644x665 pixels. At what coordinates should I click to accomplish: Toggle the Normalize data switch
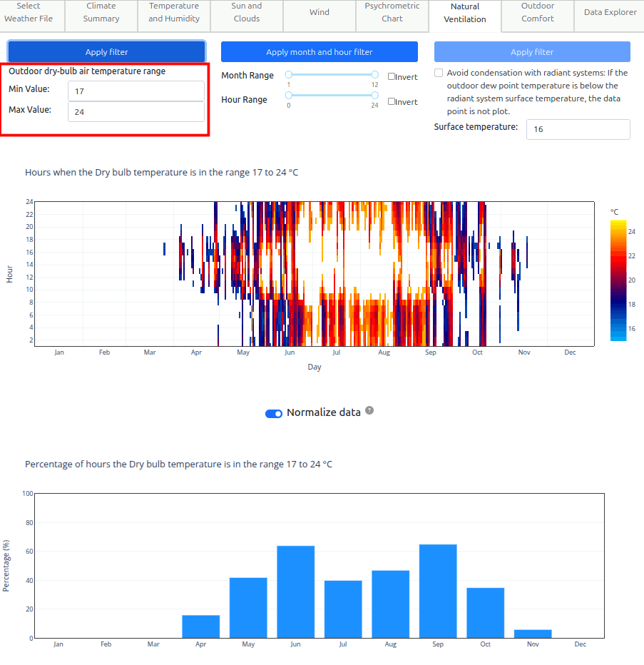pyautogui.click(x=274, y=413)
